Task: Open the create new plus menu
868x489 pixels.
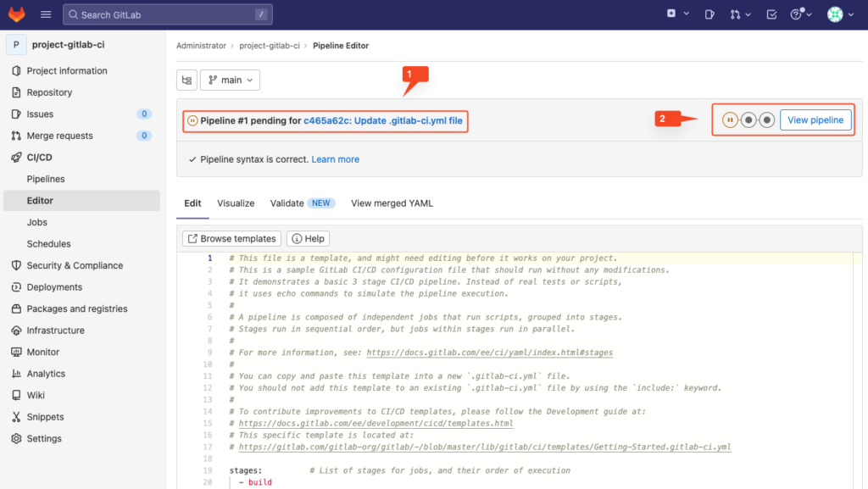Action: click(677, 14)
